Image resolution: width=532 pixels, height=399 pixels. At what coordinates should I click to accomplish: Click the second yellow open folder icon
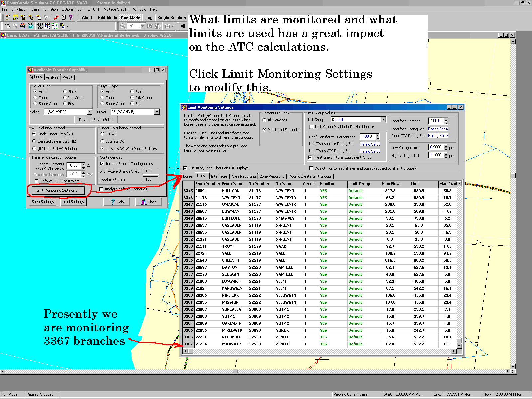[x=16, y=18]
